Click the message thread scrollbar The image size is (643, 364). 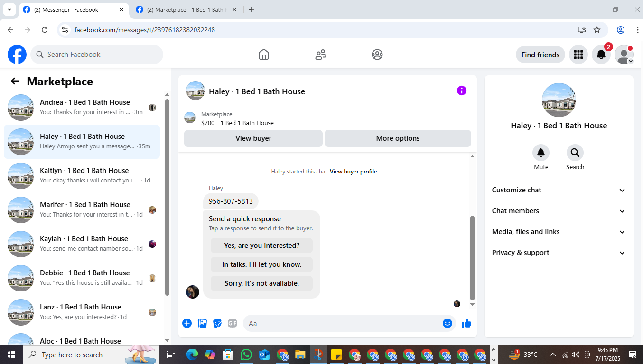point(472,257)
